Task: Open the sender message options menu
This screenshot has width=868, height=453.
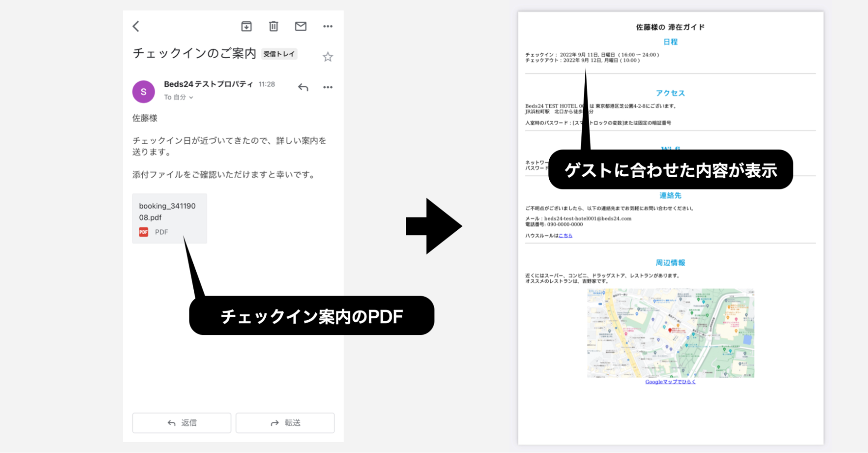Action: (x=328, y=87)
